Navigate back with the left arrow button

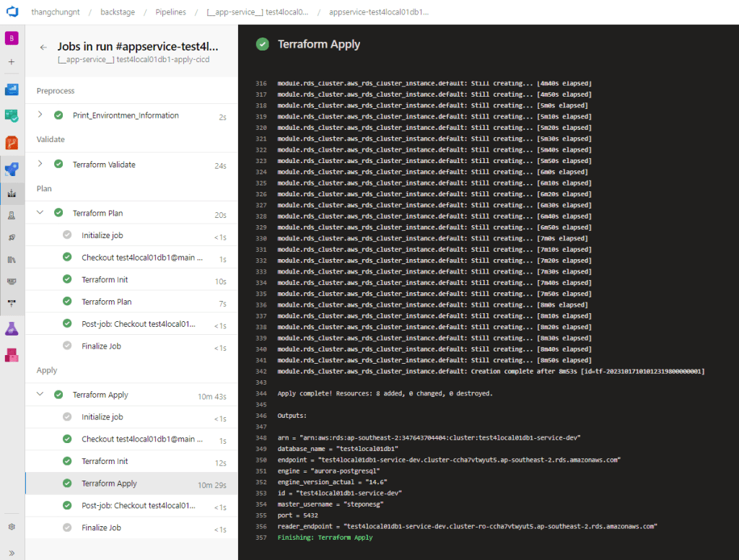[x=43, y=46]
